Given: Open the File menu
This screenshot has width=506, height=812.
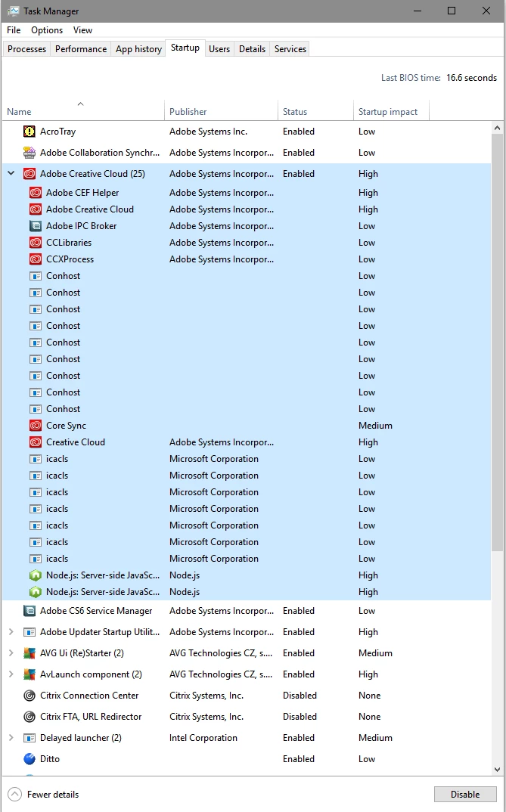Looking at the screenshot, I should tap(14, 30).
